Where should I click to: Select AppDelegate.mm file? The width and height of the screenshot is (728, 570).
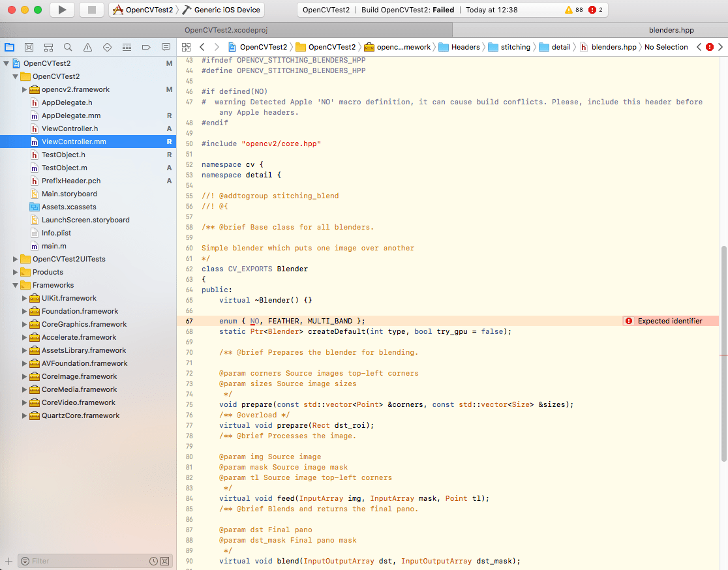coord(88,115)
